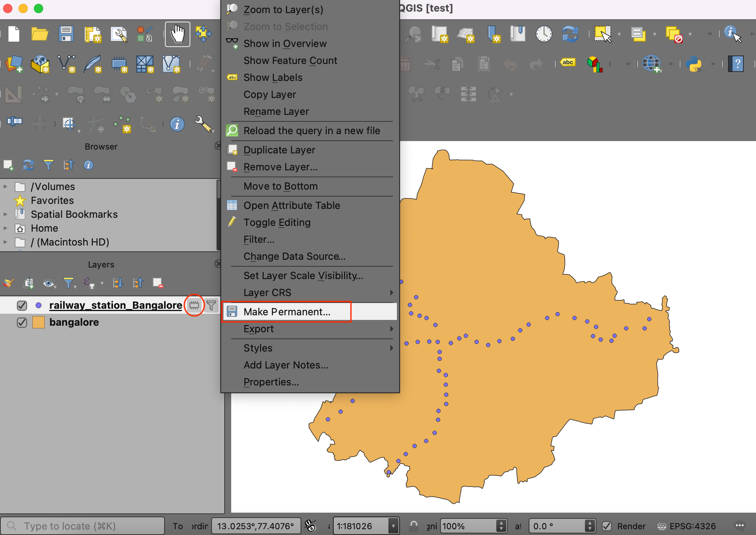
Task: Click the New Temporary Scratch Layer icon
Action: (119, 64)
